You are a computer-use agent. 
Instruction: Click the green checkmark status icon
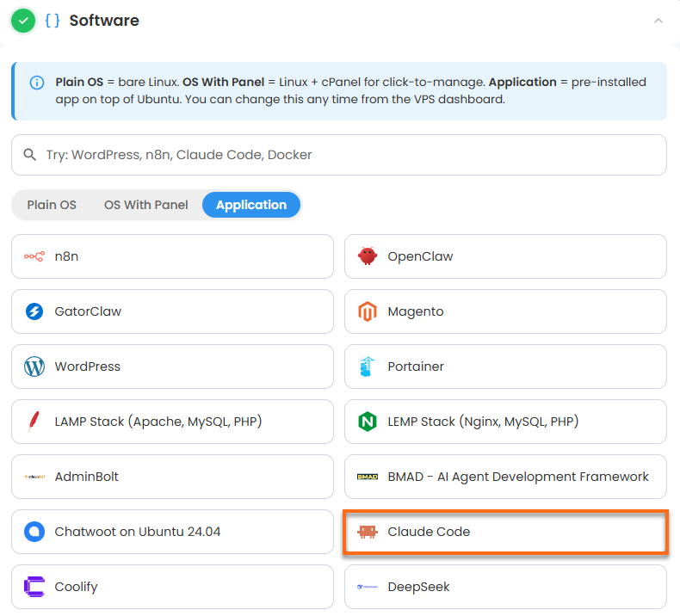point(23,21)
